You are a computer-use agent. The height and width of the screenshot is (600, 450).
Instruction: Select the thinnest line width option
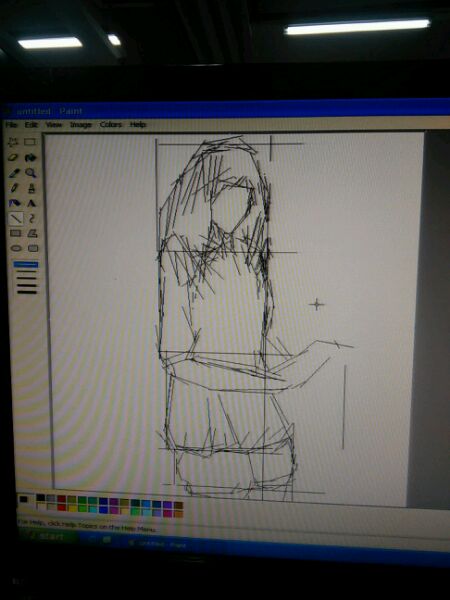click(26, 264)
